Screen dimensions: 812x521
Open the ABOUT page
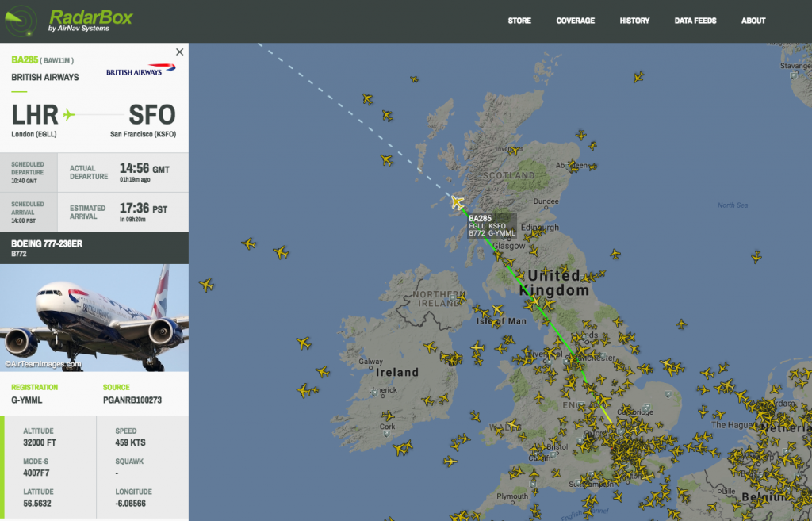click(x=753, y=21)
